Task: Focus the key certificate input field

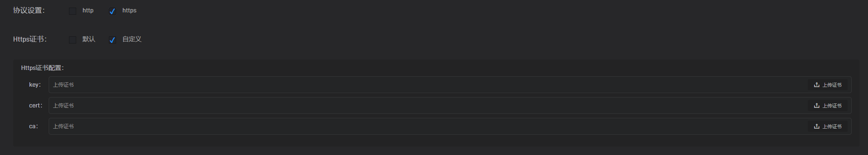Action: click(x=427, y=85)
